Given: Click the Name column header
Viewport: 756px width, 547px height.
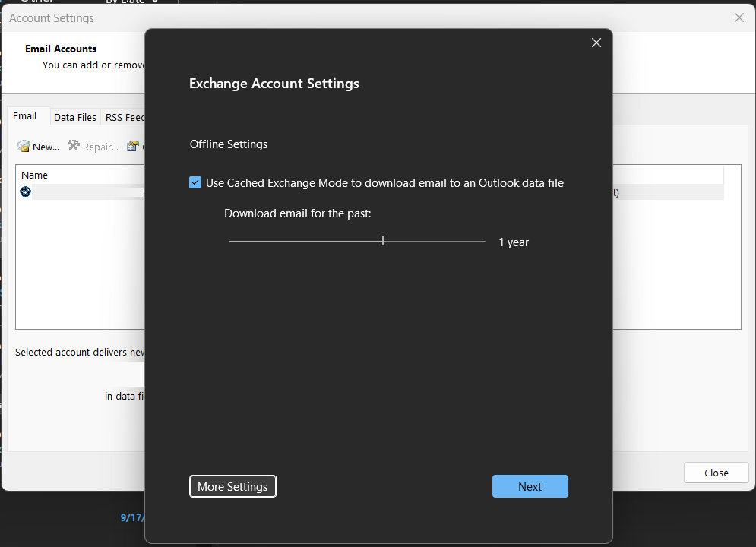Looking at the screenshot, I should pos(34,175).
